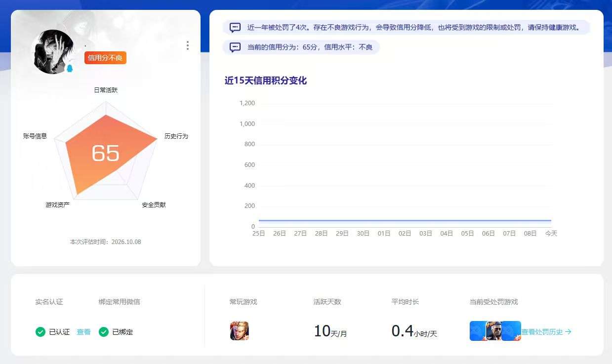Click the 绑定常用微信 heading
The image size is (612, 364).
pos(120,302)
